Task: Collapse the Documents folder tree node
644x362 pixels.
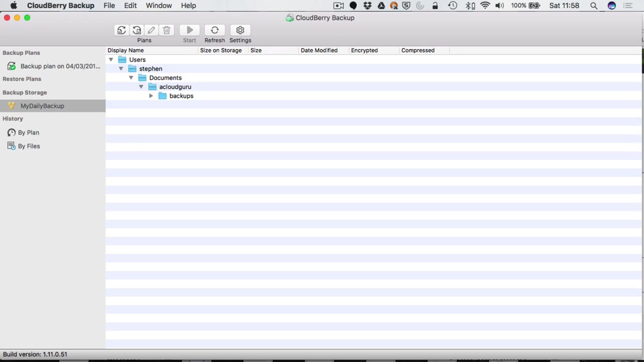Action: click(131, 78)
